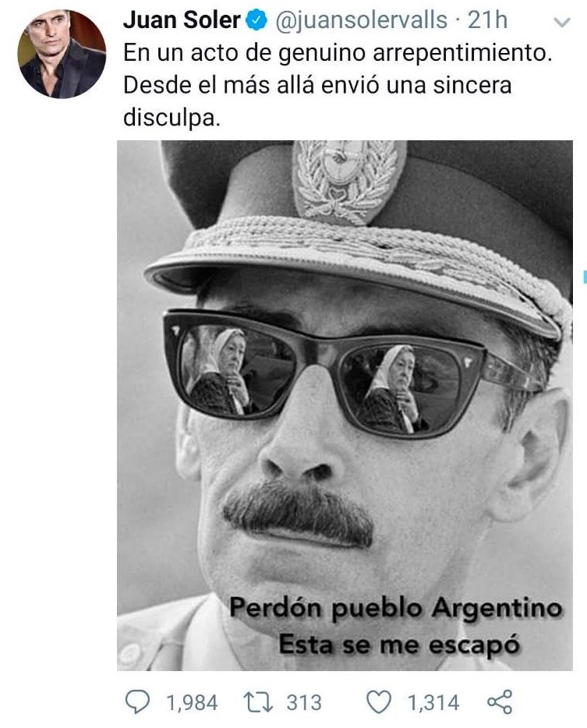Like the tweet with heart icon

379,702
